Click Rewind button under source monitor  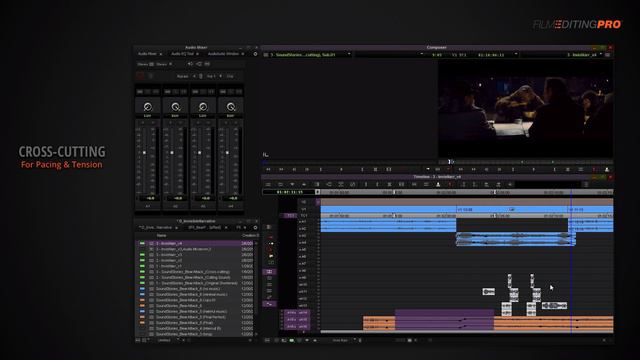[x=268, y=169]
